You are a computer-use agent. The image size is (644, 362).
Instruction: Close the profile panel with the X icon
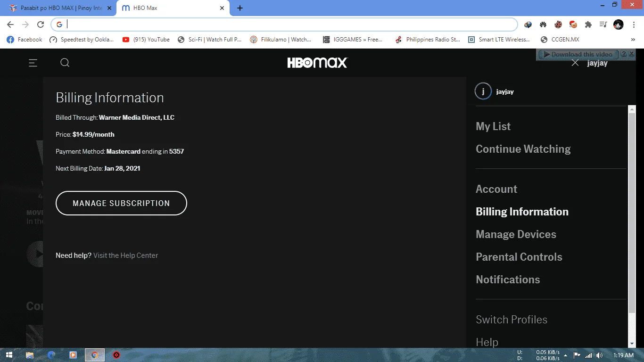575,63
